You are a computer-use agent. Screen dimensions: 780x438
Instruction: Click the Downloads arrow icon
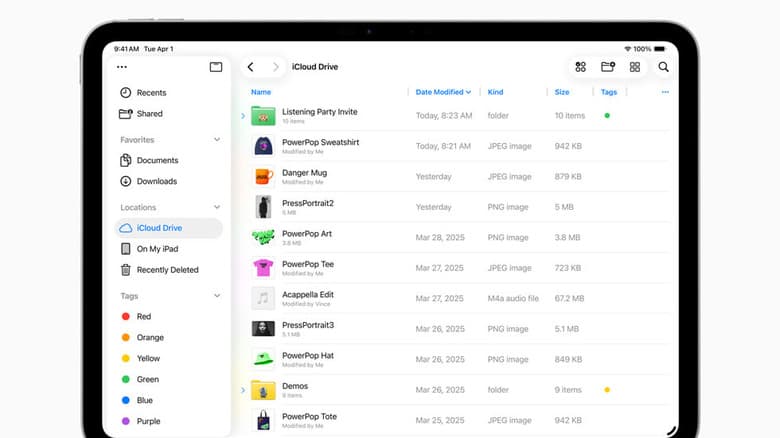point(126,181)
